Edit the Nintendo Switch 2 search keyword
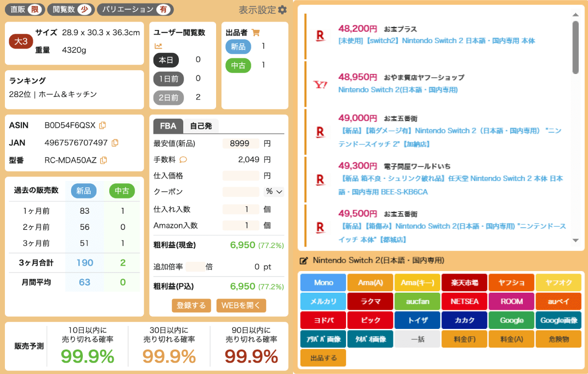 click(304, 260)
